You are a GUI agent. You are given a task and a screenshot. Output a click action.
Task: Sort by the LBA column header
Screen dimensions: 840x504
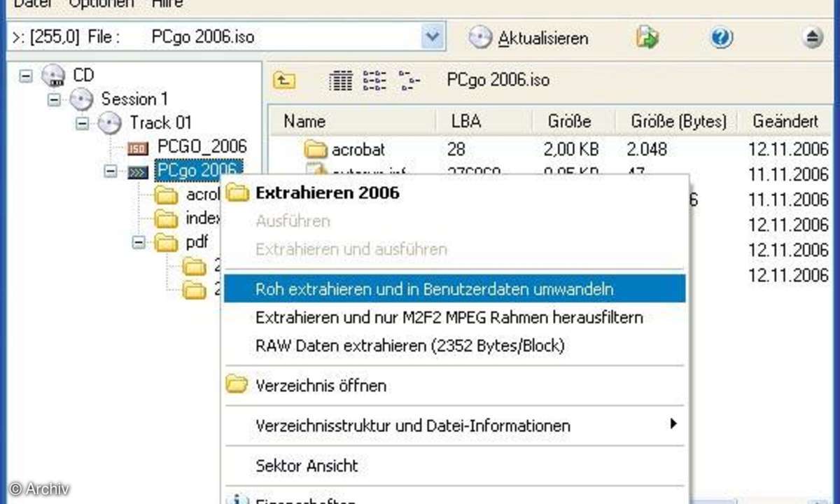click(x=484, y=120)
